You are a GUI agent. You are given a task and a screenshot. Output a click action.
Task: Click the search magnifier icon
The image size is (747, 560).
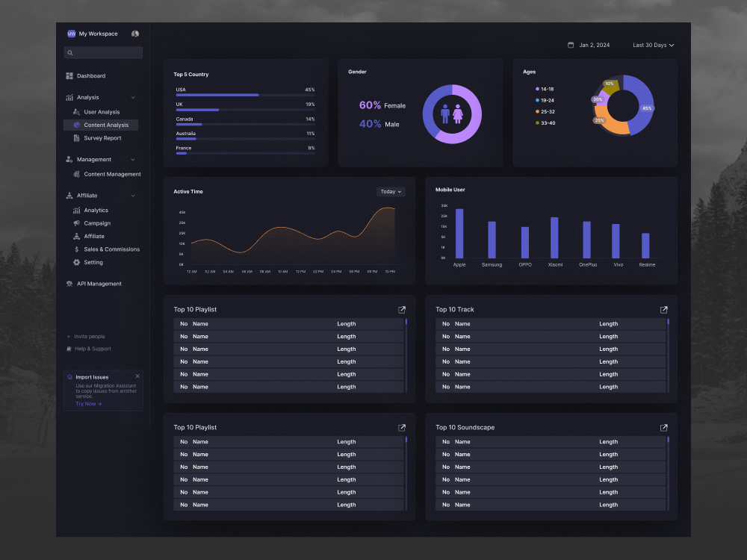pos(70,53)
